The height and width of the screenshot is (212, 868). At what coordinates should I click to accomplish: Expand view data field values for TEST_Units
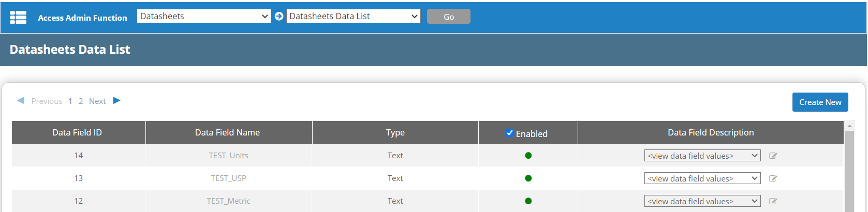pos(702,156)
